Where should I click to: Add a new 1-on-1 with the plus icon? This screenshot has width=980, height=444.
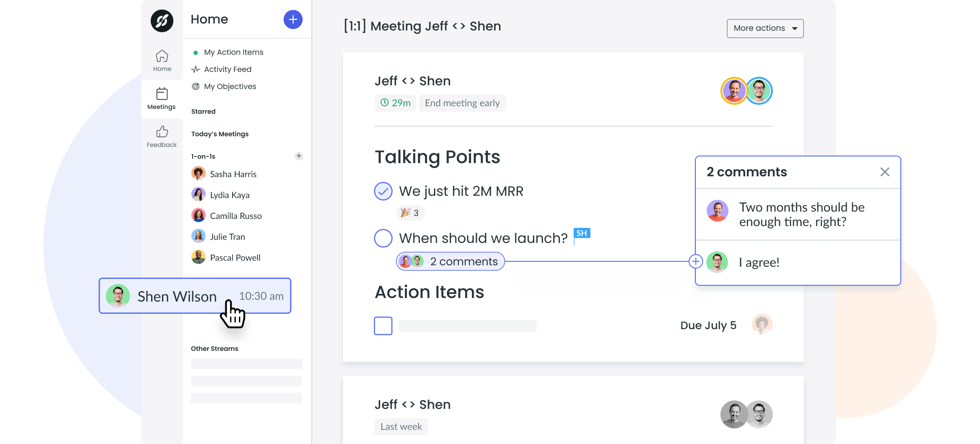pyautogui.click(x=299, y=156)
